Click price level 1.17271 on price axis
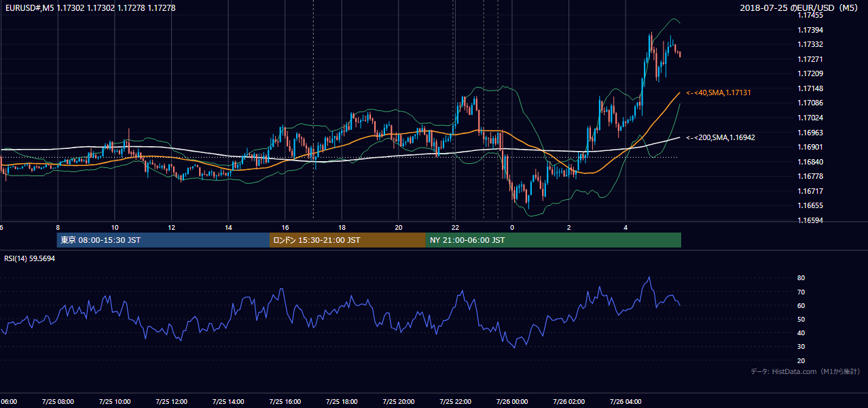This screenshot has width=868, height=408. coord(810,59)
